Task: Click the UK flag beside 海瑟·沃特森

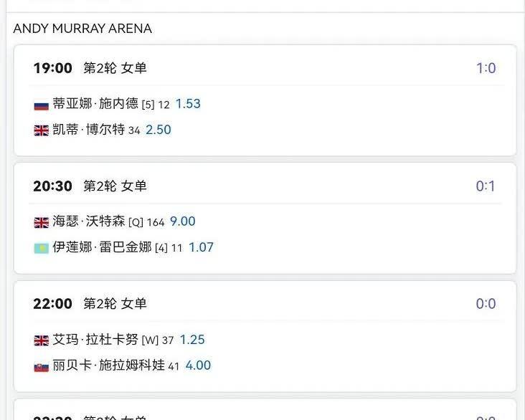Action: pos(41,222)
